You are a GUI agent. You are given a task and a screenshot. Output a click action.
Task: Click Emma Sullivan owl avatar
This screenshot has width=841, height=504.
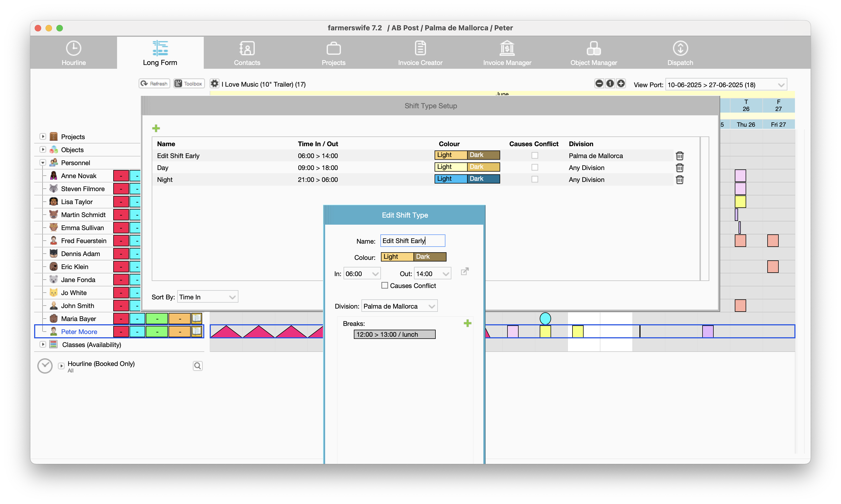[x=54, y=227]
